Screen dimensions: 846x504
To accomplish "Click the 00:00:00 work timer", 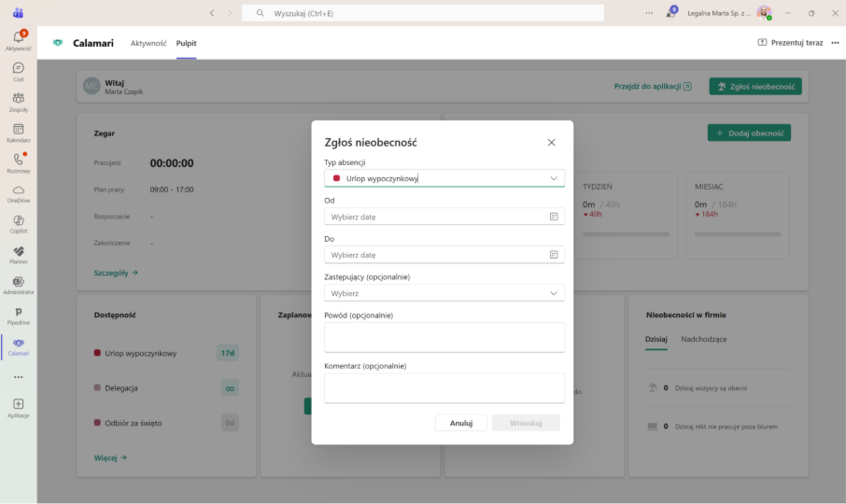I will (172, 163).
